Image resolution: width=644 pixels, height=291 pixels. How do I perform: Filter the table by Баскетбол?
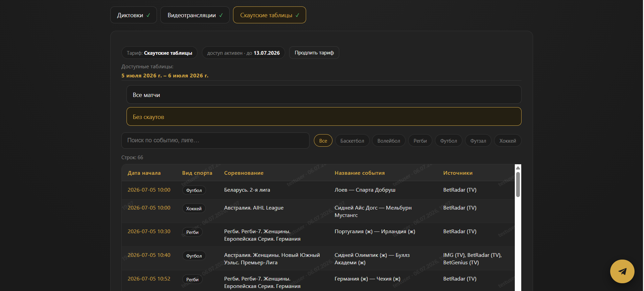point(352,141)
